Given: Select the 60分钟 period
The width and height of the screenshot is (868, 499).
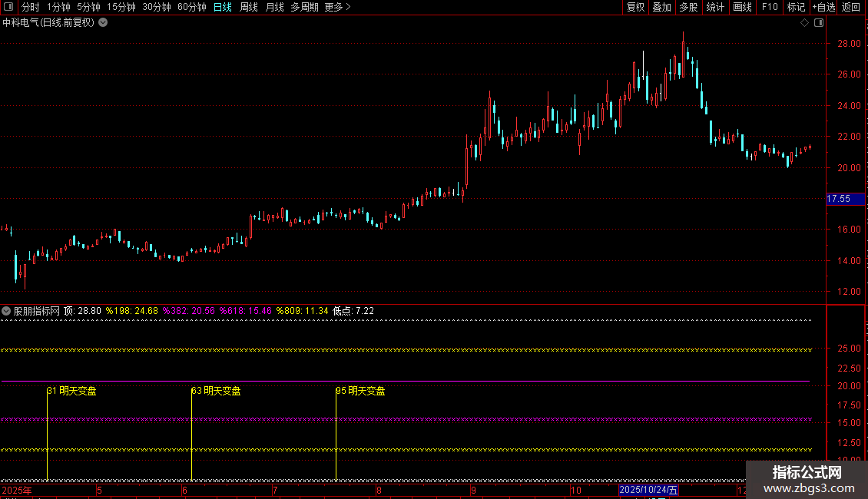Looking at the screenshot, I should point(191,7).
